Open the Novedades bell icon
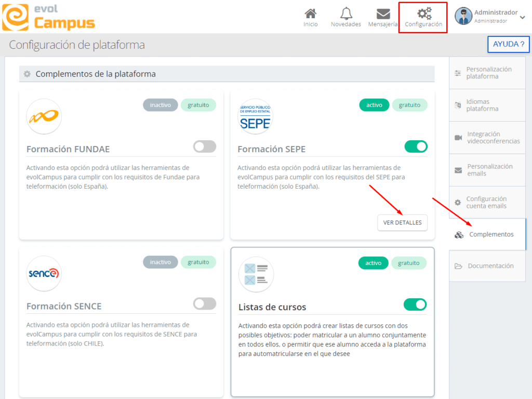 click(345, 14)
